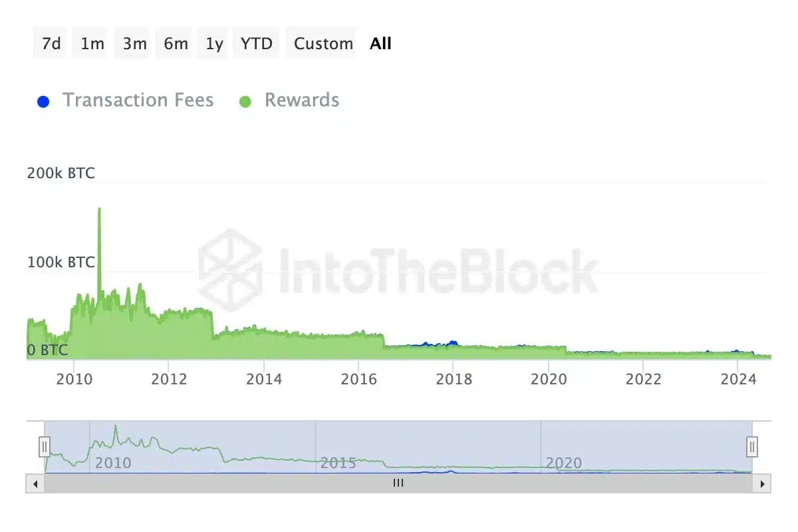
Task: Click the left range selector handle
Action: tap(44, 447)
